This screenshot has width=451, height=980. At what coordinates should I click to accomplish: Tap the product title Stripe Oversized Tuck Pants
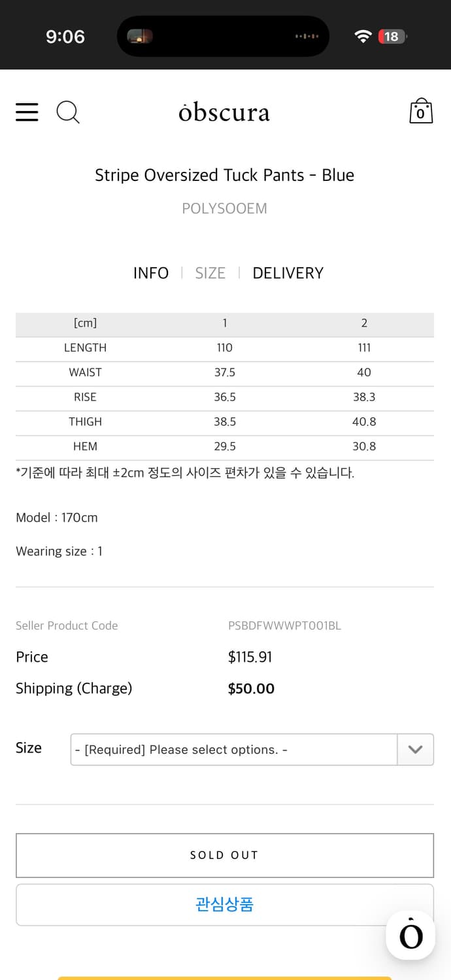click(x=224, y=175)
